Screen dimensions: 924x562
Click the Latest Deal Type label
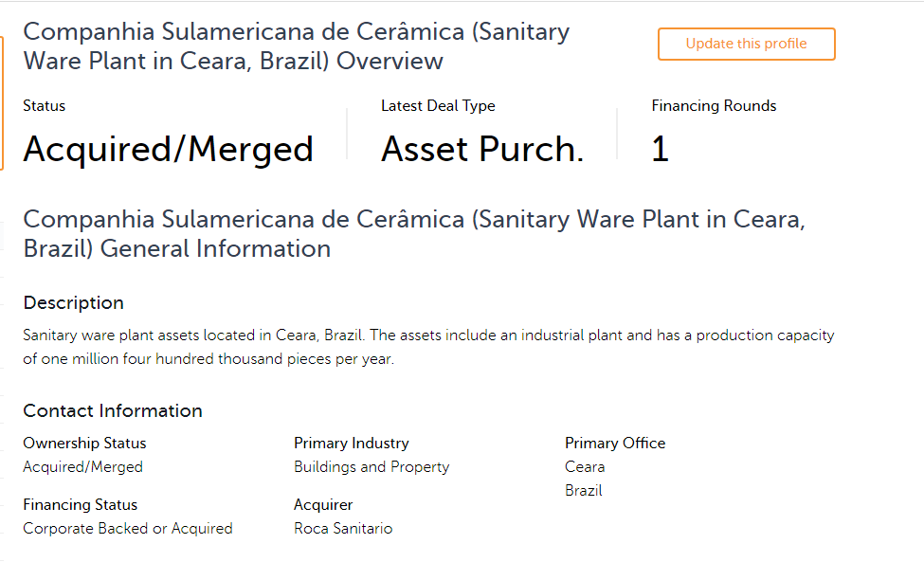(x=438, y=106)
